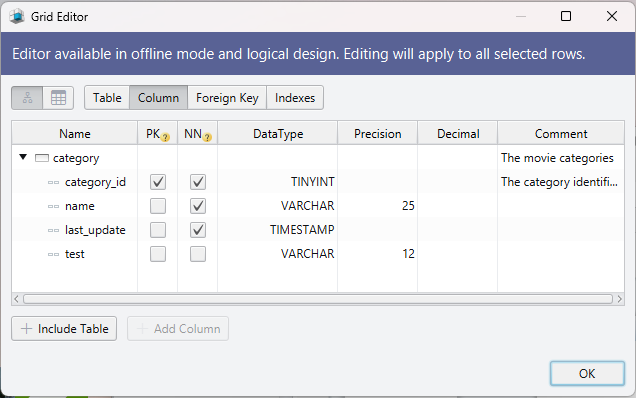The image size is (636, 398).
Task: Click the Grid Editor app icon
Action: (17, 17)
